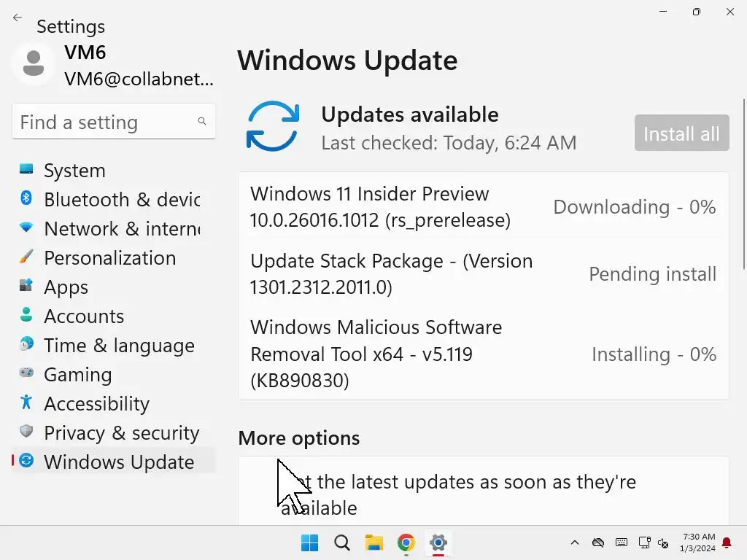
Task: Launch File Explorer from taskbar
Action: click(374, 542)
